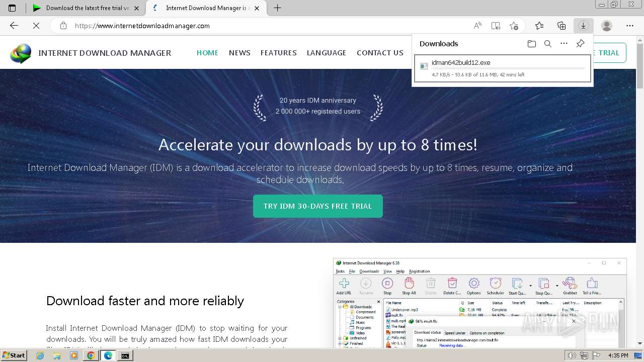644x362 pixels.
Task: Go to HOME in site menu
Action: 207,53
